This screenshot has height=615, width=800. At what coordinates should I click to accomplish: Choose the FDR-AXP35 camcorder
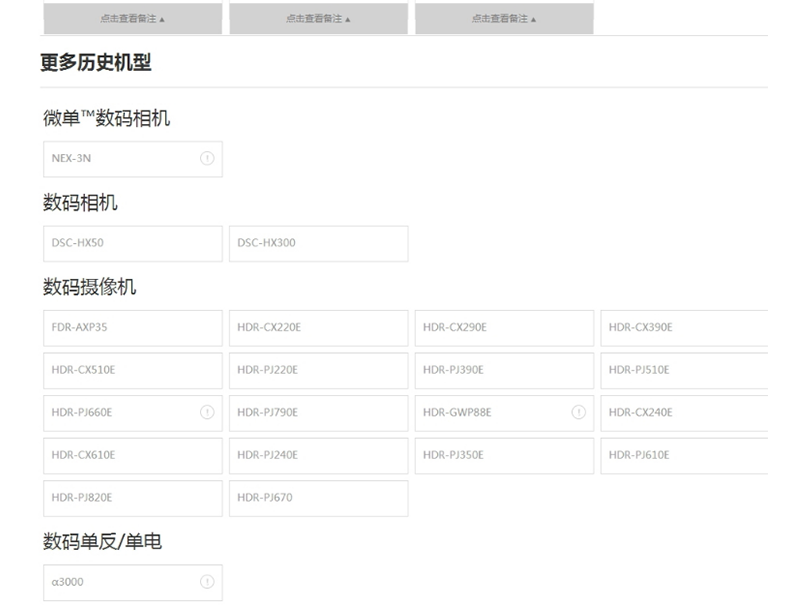tap(132, 328)
